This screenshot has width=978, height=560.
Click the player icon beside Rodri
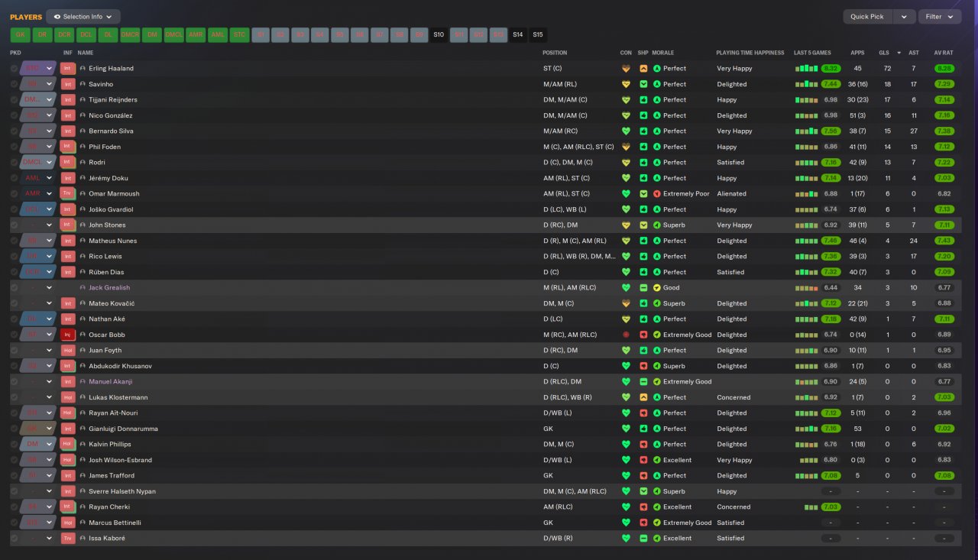point(83,163)
